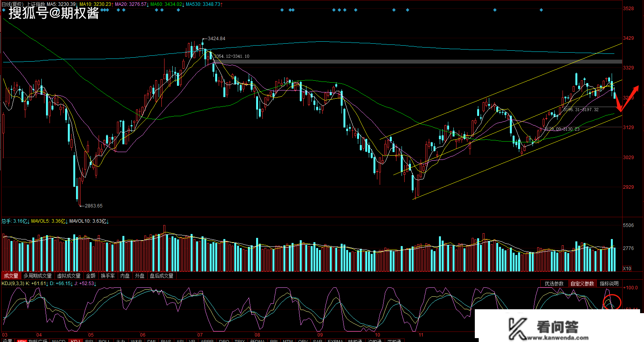Open 优选参数 for the indicator
The image size is (644, 342).
pyautogui.click(x=554, y=284)
